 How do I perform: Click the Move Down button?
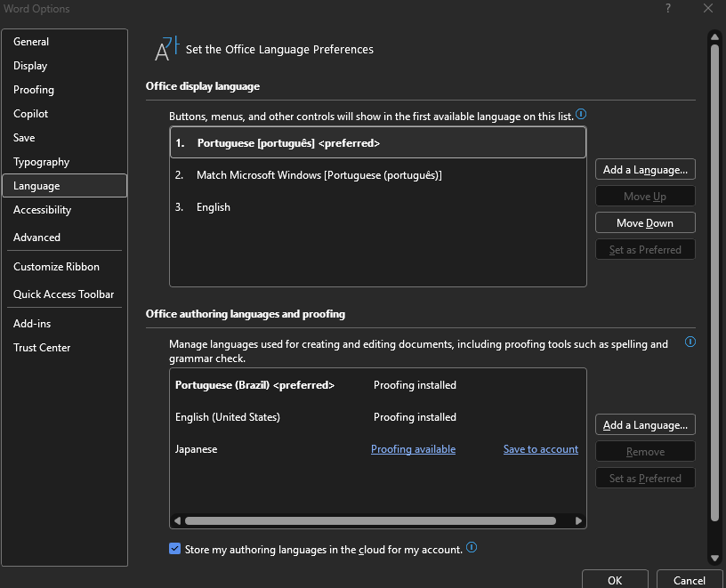click(x=645, y=222)
